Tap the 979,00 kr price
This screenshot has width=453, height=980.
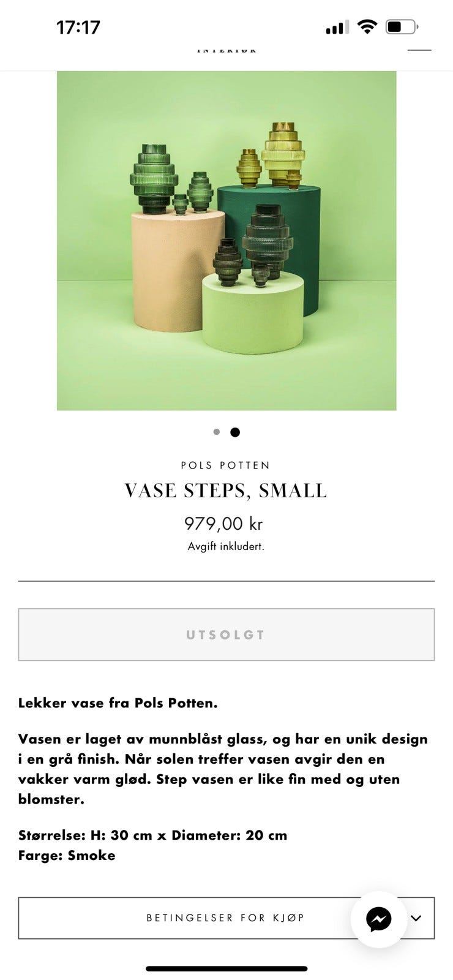click(x=223, y=524)
